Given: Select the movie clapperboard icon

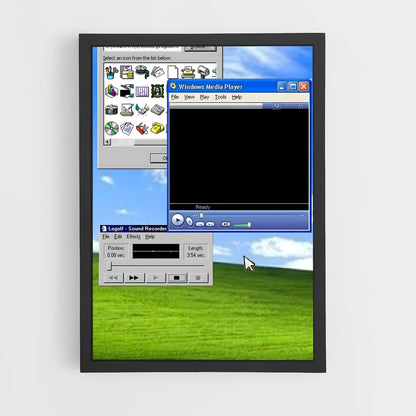Looking at the screenshot, I should [x=127, y=91].
